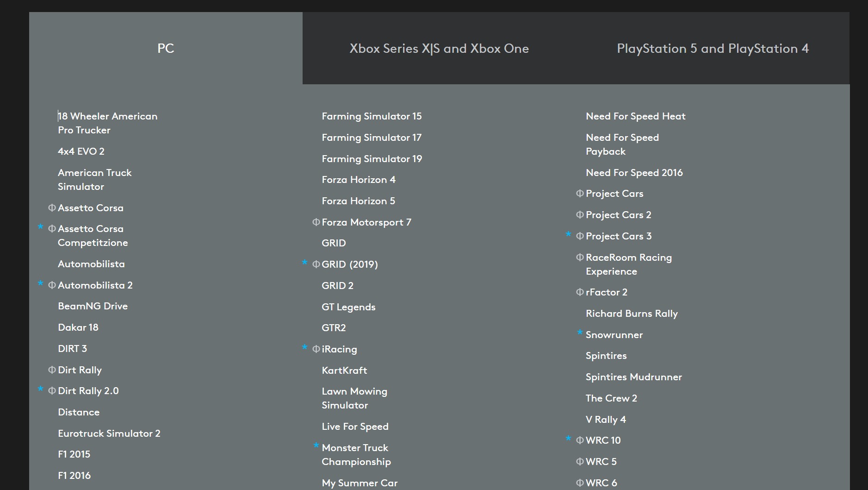868x490 pixels.
Task: Click Lawn Mowing Simulator
Action: (x=354, y=398)
